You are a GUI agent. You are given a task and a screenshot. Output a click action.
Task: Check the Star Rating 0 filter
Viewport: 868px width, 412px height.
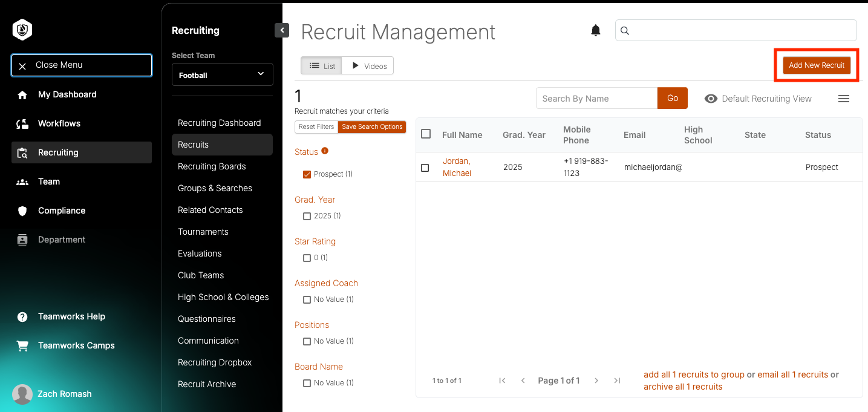tap(307, 258)
